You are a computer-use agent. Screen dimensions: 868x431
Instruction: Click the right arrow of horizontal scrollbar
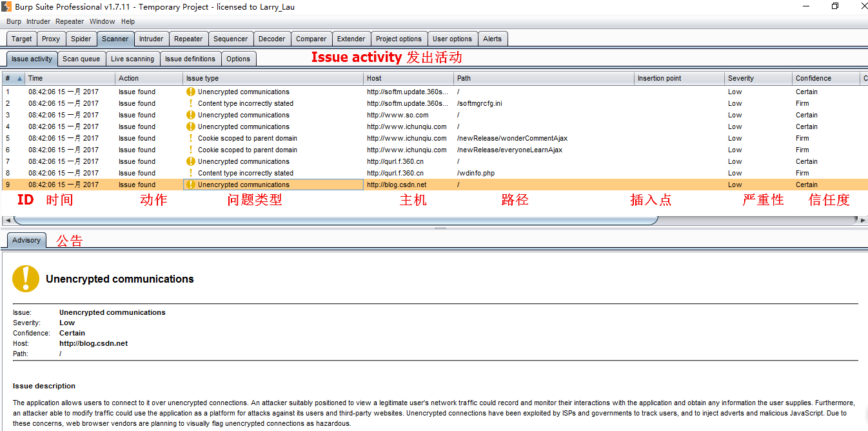click(863, 220)
